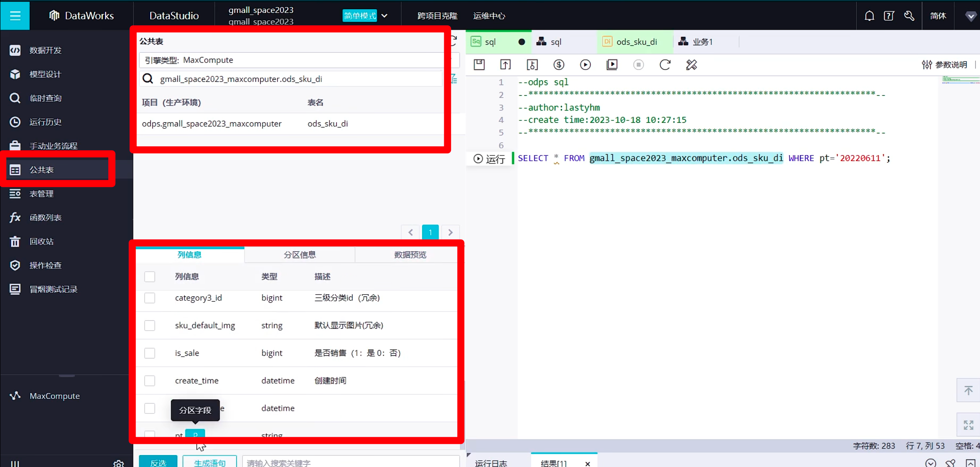Click the submit upload icon in toolbar
Screen dimensions: 980x467
[x=506, y=65]
